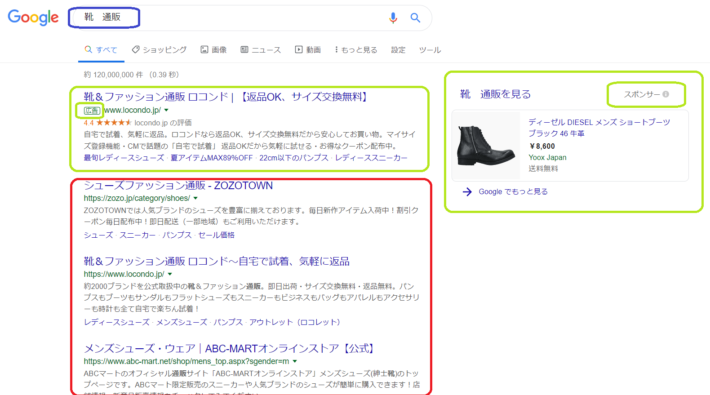This screenshot has height=395, width=710.
Task: Click Google でもっと見る arrow link
Action: [505, 192]
